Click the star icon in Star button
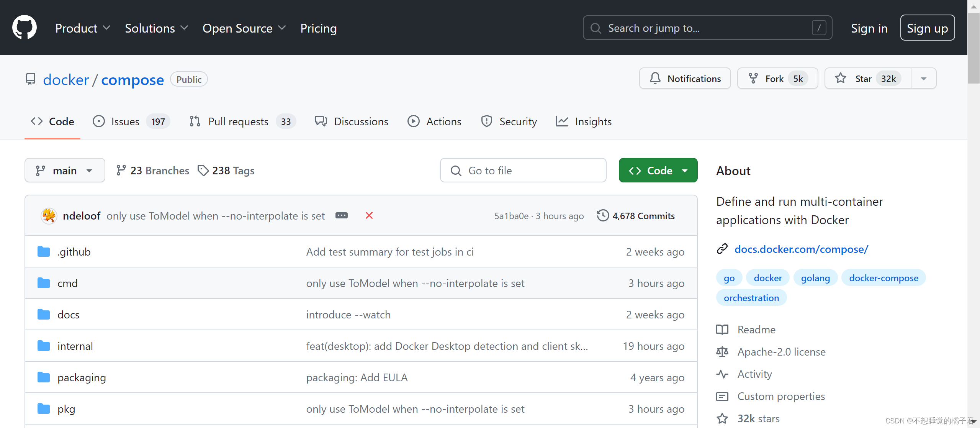 point(840,78)
